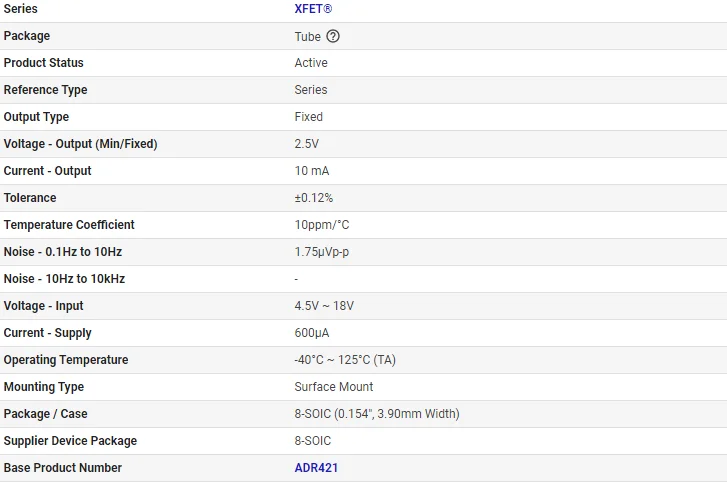This screenshot has height=482, width=727.
Task: Click the Active status value
Action: coord(311,63)
